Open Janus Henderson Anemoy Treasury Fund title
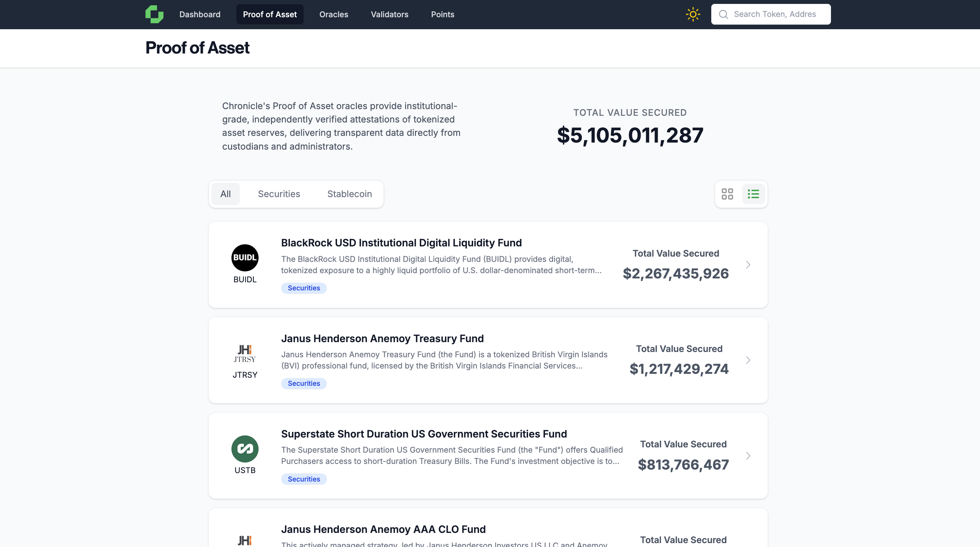Viewport: 980px width, 547px height. click(382, 338)
